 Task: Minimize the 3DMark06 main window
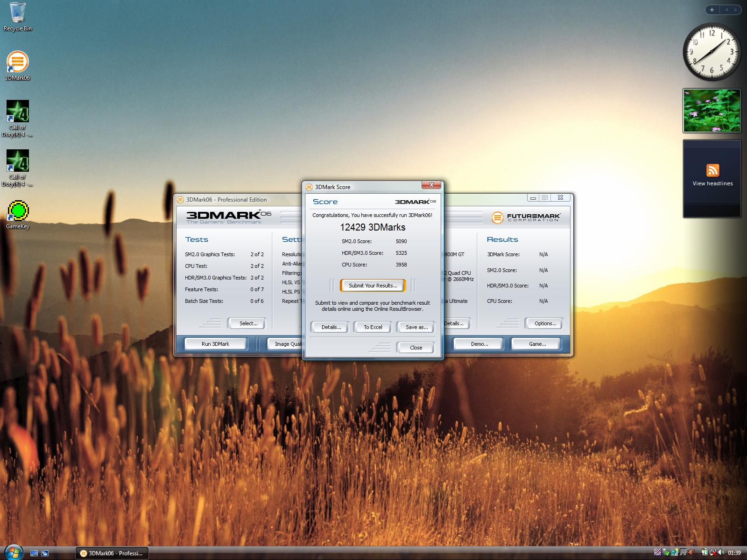[x=533, y=198]
